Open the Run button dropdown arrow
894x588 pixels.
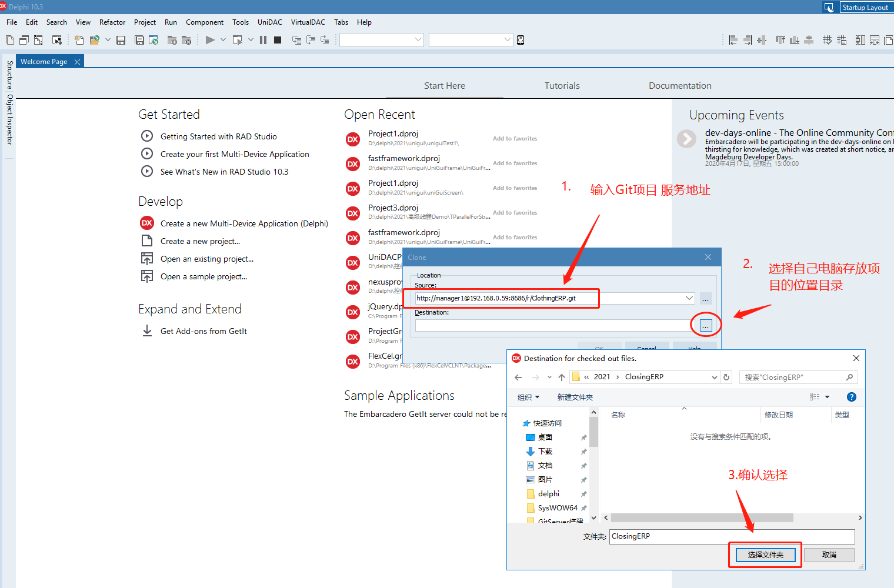223,40
